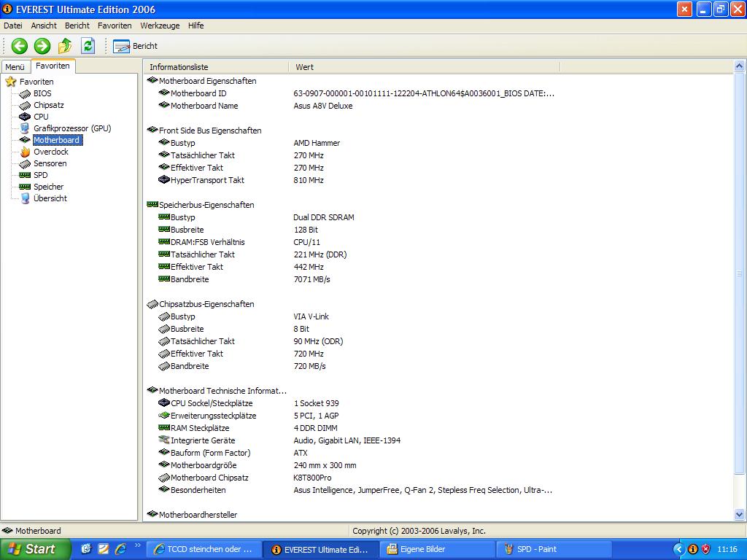
Task: Select the Motherboardgröße row
Action: click(x=258, y=465)
